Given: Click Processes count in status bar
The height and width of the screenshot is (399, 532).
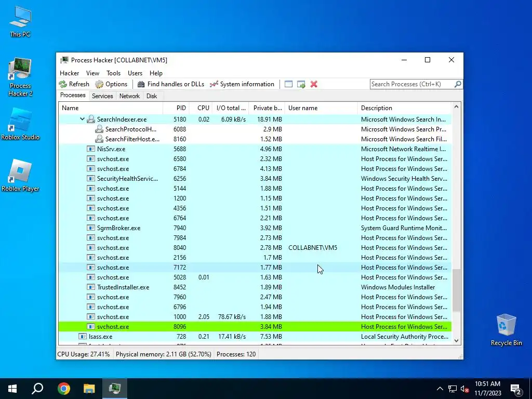Looking at the screenshot, I should pos(236,354).
